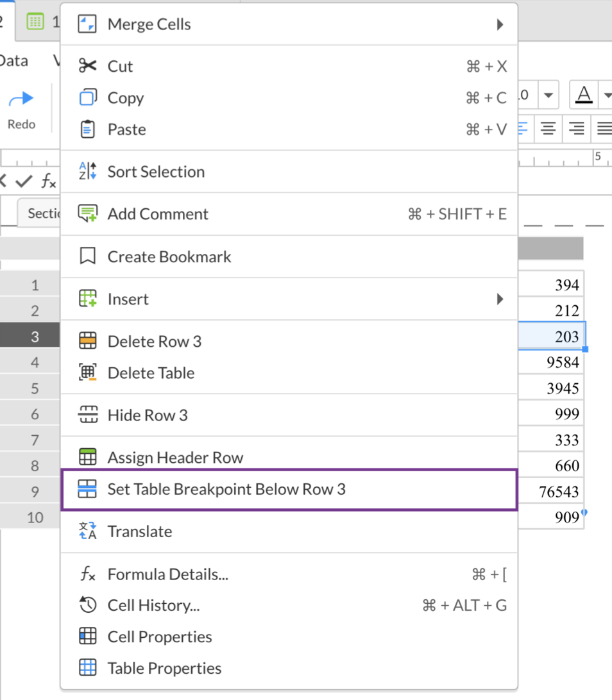Click the Sort Selection A-Z icon
The image size is (612, 700).
click(87, 171)
